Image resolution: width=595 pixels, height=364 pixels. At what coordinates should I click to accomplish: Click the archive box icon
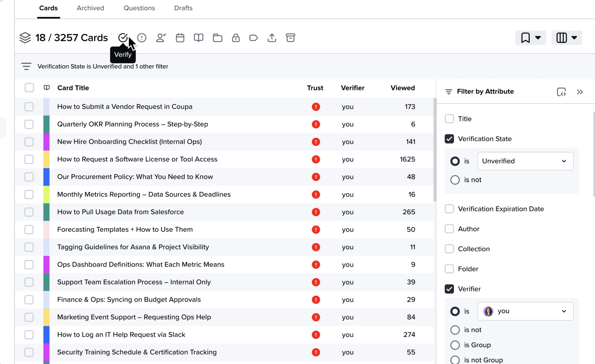[x=290, y=38]
